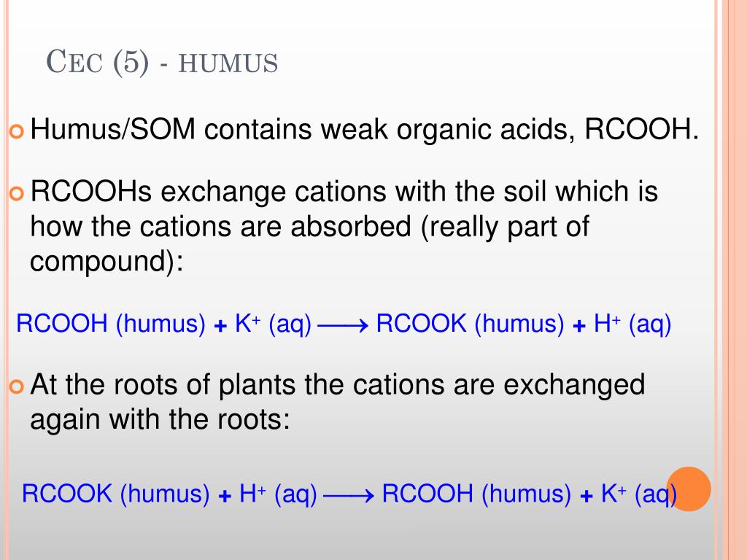This screenshot has width=747, height=560.
Task: Click the word 'RCOOH.' ending the first bullet
Action: [642, 129]
